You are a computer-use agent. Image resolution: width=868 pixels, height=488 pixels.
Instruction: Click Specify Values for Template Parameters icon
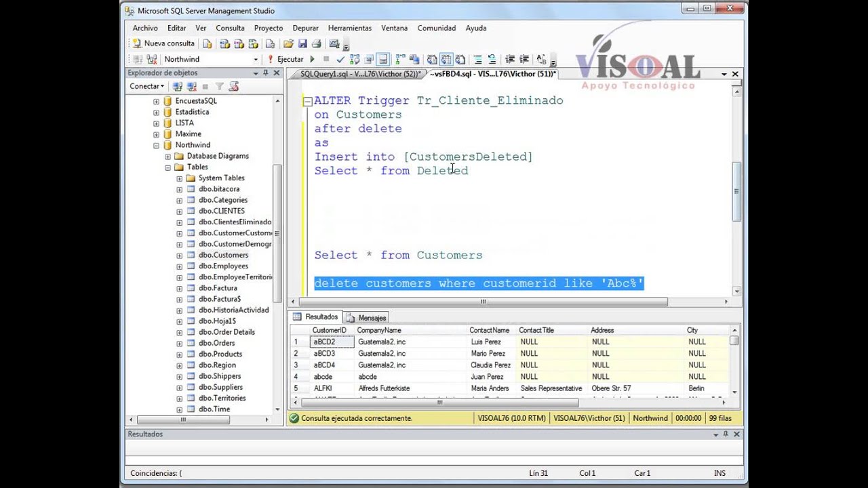542,59
